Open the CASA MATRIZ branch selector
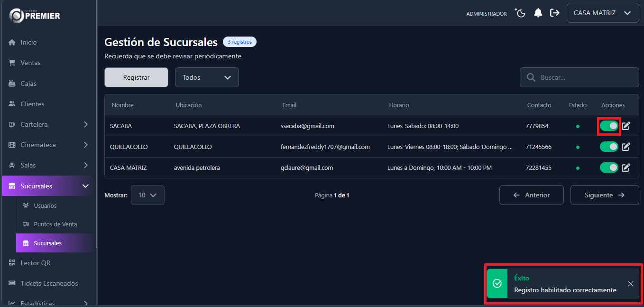 point(602,13)
